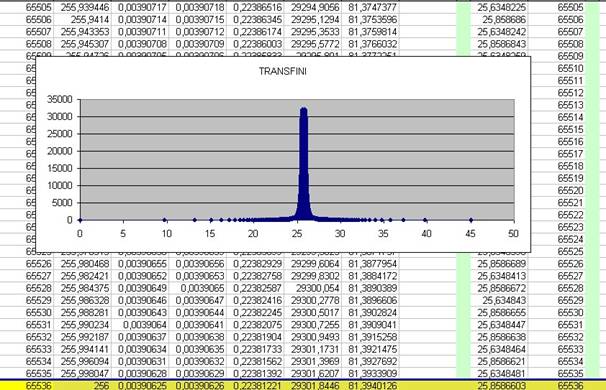Image resolution: width=606 pixels, height=390 pixels.
Task: Click the 35000 vertical axis label
Action: [x=60, y=99]
